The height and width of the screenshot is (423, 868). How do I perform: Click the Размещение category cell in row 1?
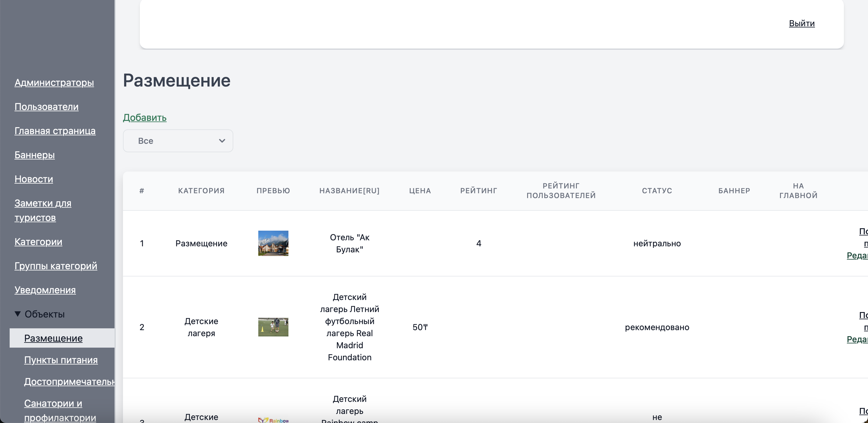coord(201,243)
